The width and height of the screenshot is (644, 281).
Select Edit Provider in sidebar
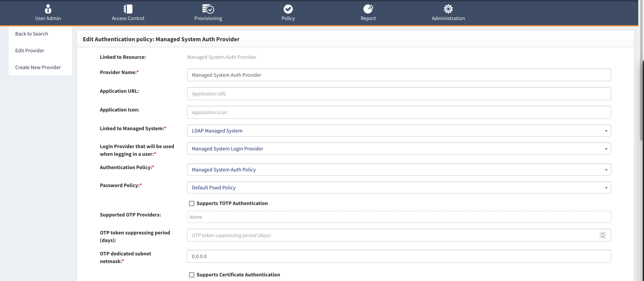coord(30,51)
